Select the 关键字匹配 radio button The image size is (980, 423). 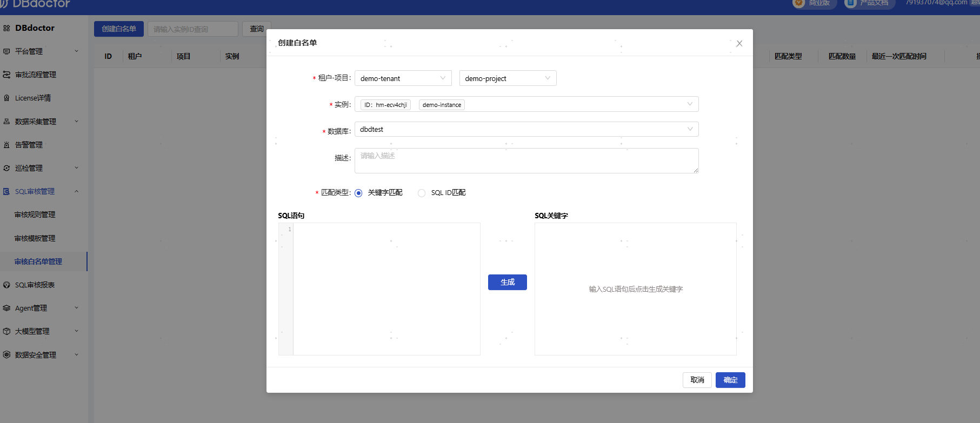tap(358, 193)
